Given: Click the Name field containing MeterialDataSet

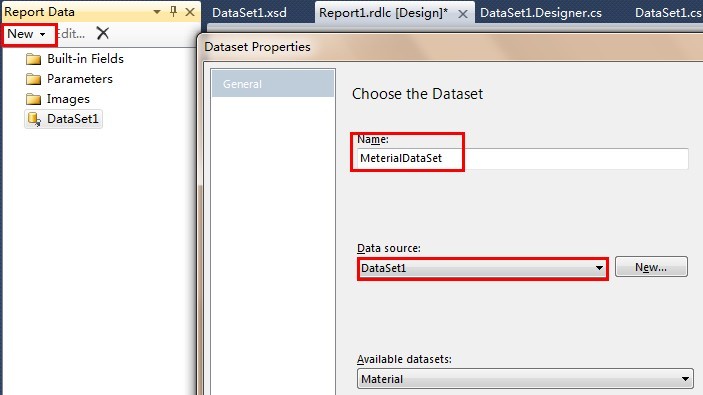Looking at the screenshot, I should click(523, 158).
